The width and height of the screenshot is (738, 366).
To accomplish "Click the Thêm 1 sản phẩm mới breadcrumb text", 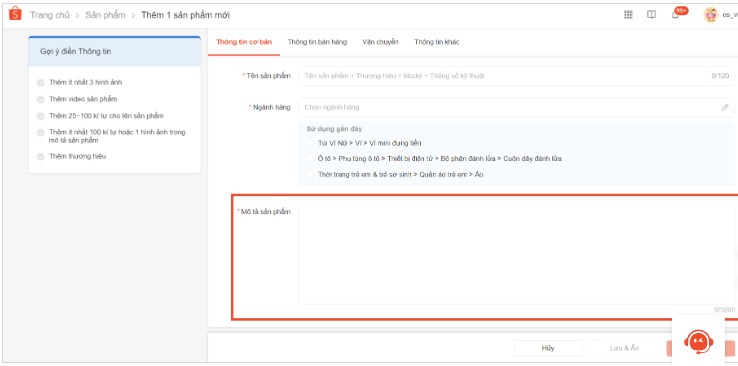I will click(185, 15).
